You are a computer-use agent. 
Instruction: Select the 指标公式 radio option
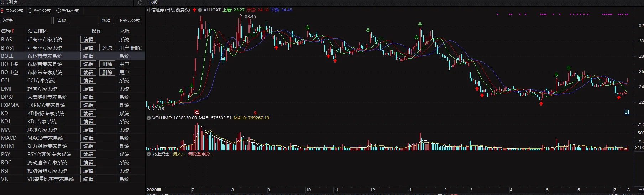68,11
